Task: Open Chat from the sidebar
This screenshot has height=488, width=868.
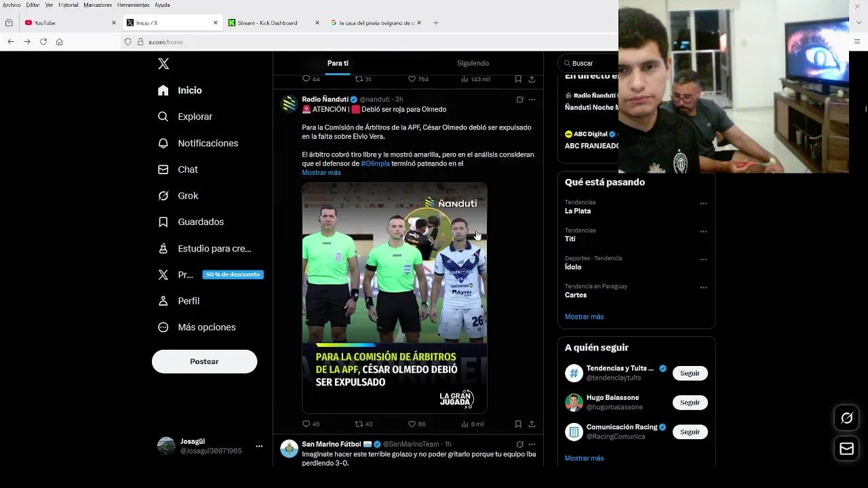Action: tap(178, 169)
